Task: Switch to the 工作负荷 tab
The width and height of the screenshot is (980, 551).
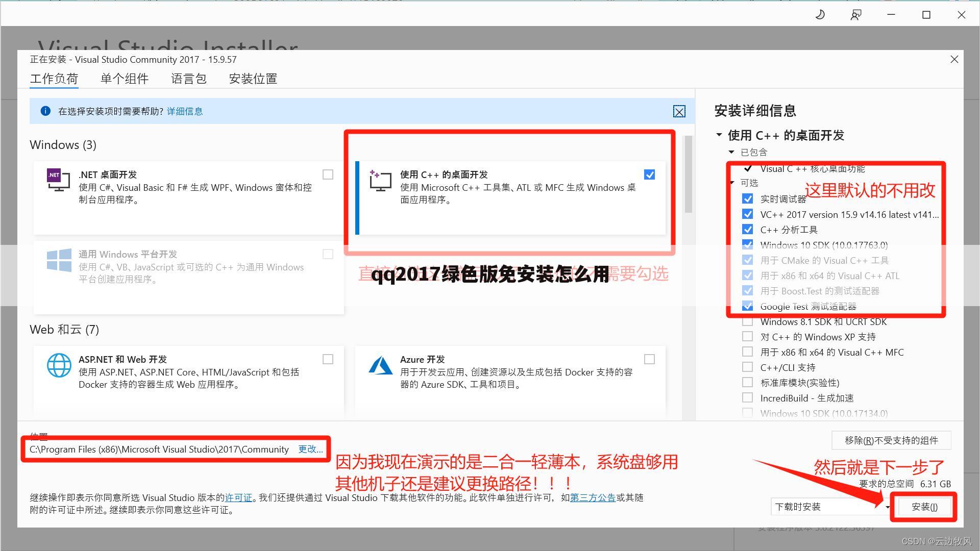Action: pos(54,79)
